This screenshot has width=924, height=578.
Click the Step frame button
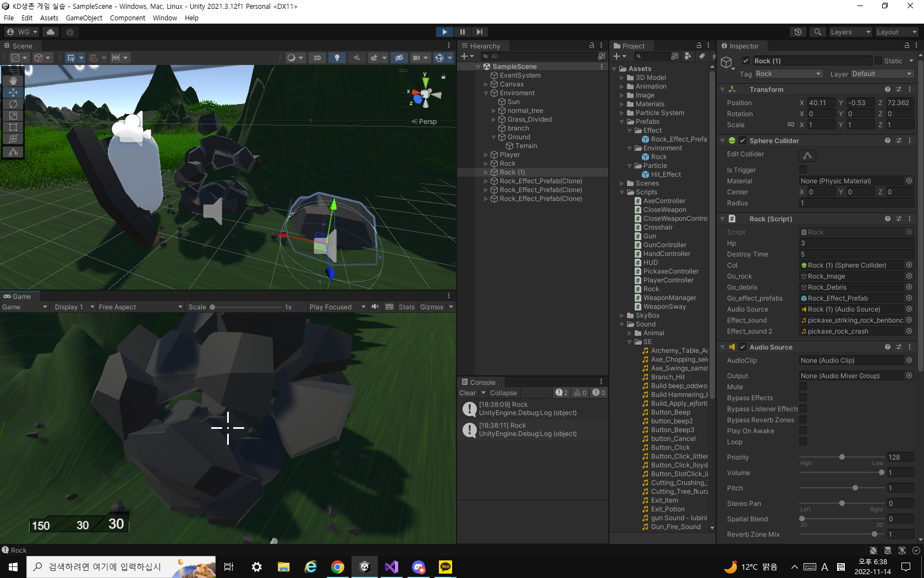(480, 32)
